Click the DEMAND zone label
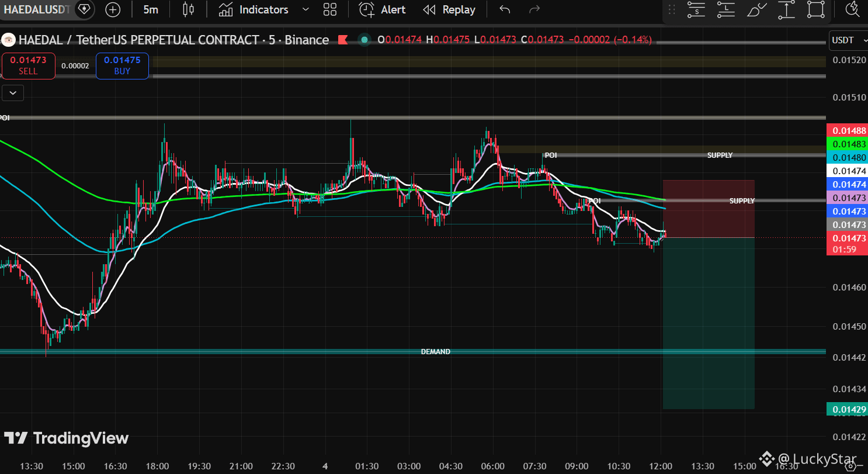The height and width of the screenshot is (474, 868). (x=436, y=352)
